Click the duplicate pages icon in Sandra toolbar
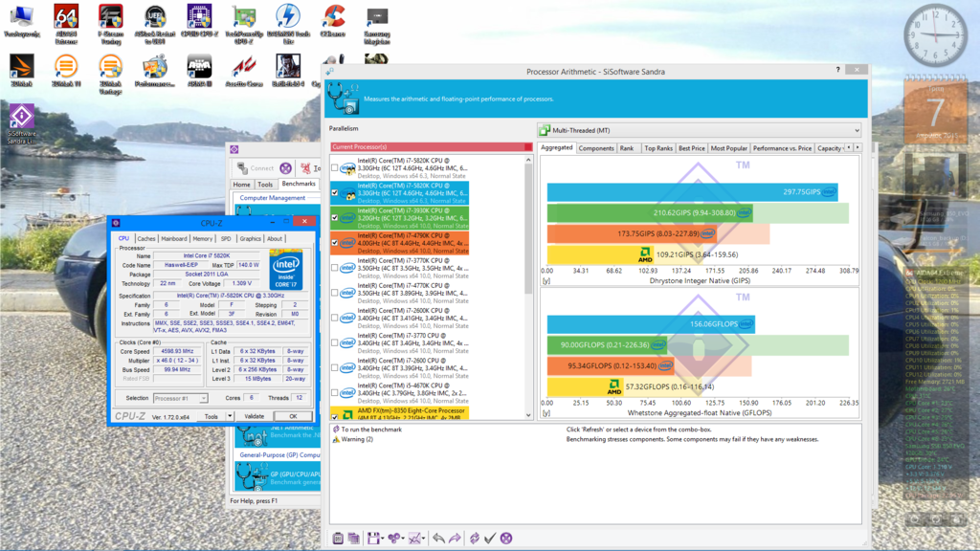 tap(354, 538)
